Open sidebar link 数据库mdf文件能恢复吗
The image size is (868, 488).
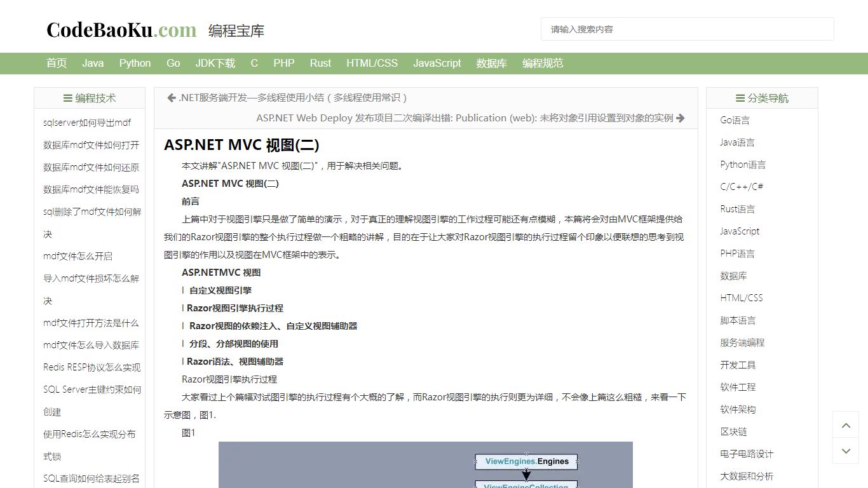pyautogui.click(x=91, y=189)
